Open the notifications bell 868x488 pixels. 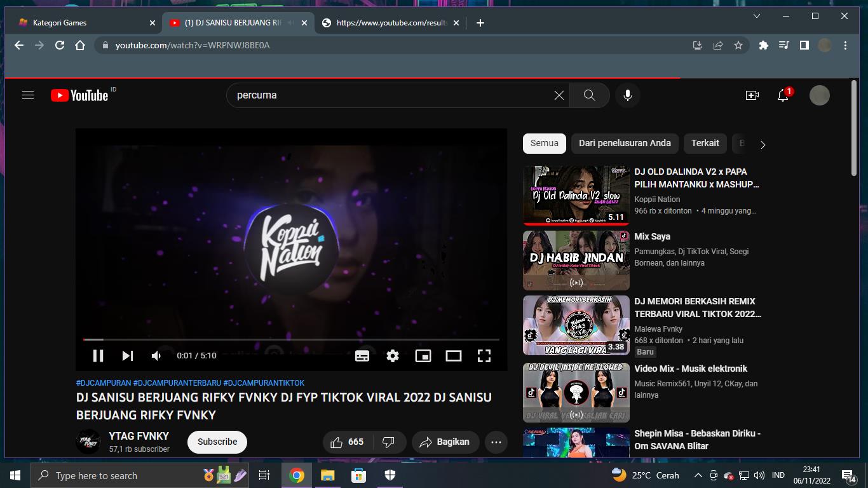tap(783, 95)
